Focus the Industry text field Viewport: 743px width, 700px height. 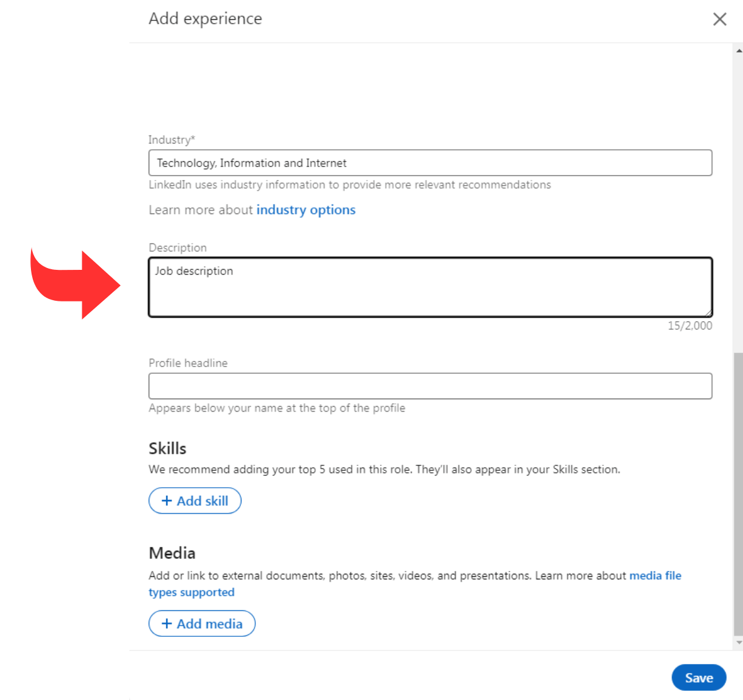coord(430,163)
